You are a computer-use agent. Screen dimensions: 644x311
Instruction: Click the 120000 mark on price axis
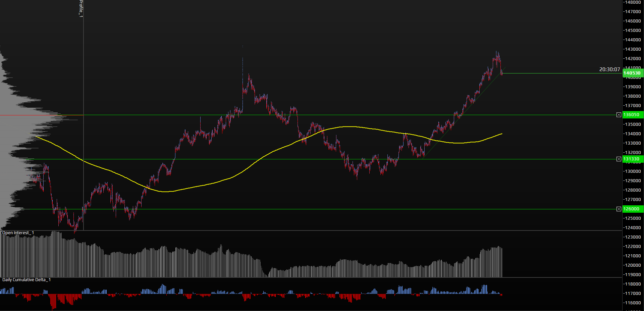point(633,265)
